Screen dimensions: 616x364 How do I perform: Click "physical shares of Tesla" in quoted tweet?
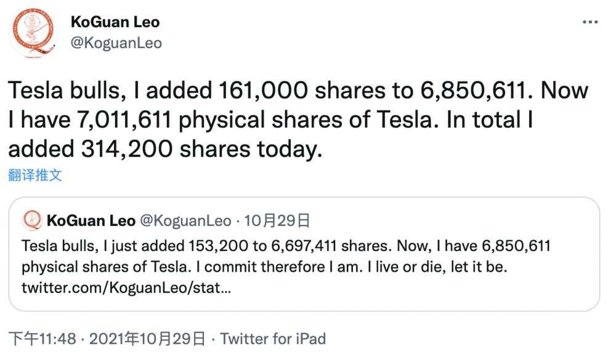point(107,267)
